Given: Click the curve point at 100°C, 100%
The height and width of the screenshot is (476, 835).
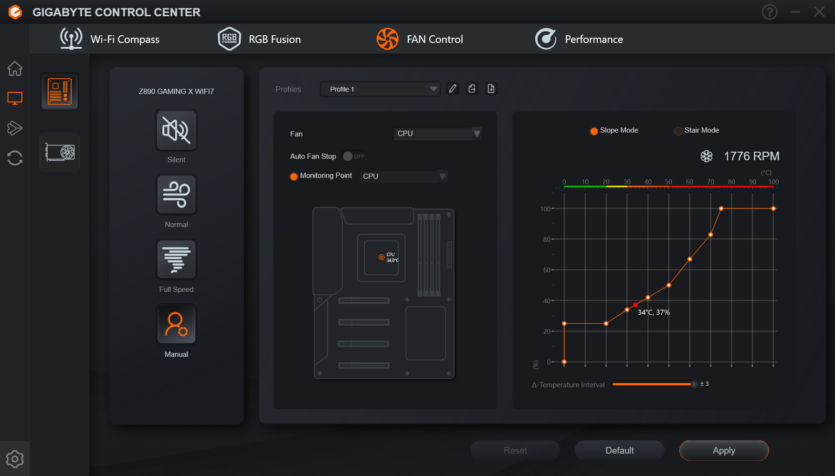Looking at the screenshot, I should [x=773, y=209].
